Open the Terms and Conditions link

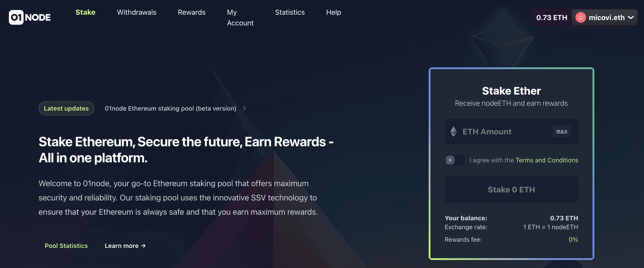546,160
